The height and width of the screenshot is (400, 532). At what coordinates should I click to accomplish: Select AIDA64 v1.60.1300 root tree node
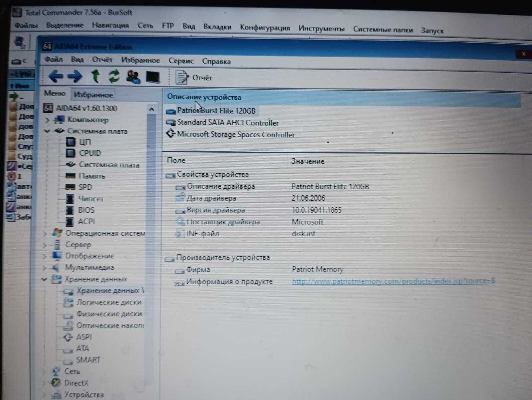(81, 108)
